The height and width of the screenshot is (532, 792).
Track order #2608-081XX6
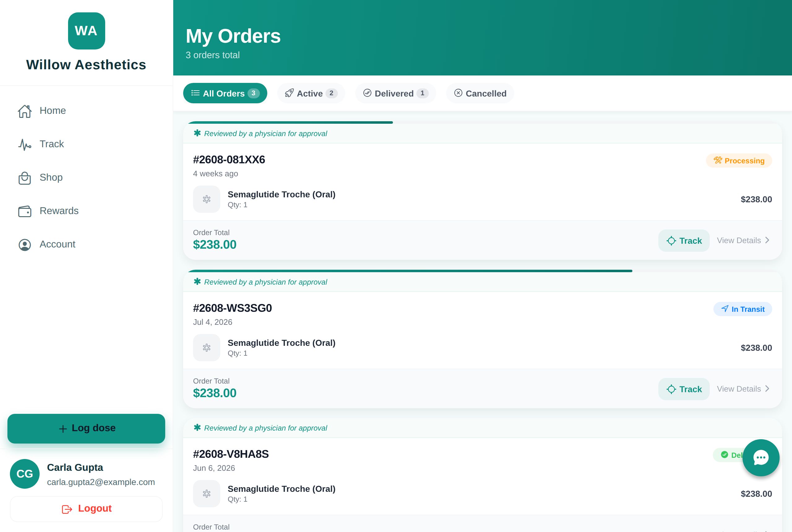click(684, 241)
